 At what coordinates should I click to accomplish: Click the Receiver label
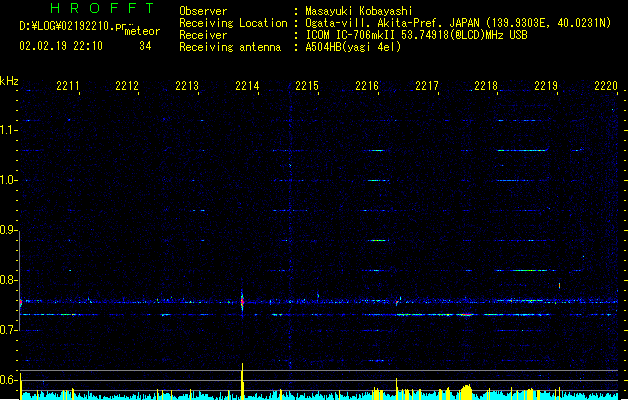click(203, 35)
